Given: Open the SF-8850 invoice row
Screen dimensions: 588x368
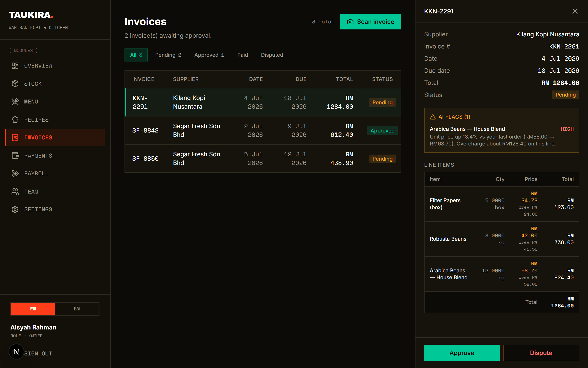Looking at the screenshot, I should pyautogui.click(x=263, y=158).
